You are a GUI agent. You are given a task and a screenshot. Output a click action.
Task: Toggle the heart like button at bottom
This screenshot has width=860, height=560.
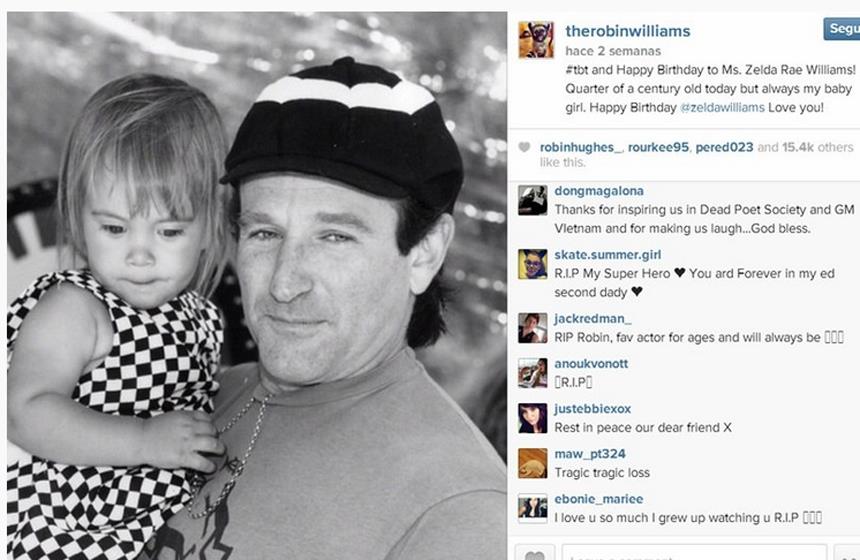535,552
